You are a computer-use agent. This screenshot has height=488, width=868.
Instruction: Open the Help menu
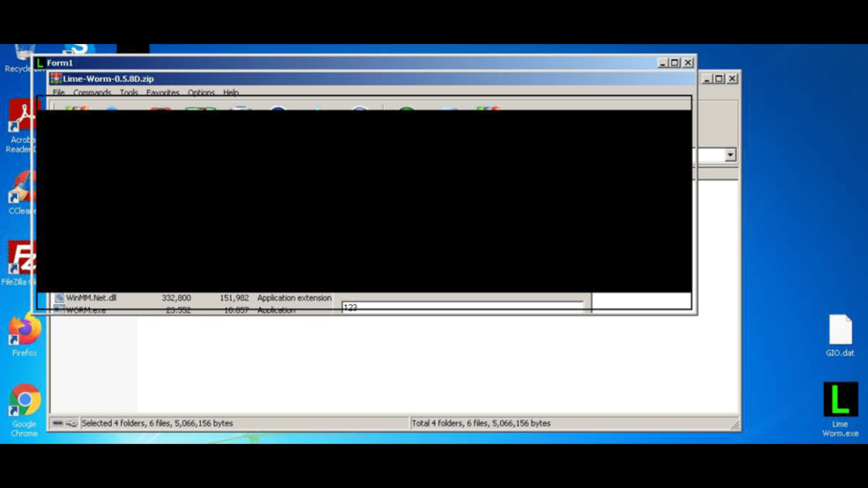tap(231, 92)
